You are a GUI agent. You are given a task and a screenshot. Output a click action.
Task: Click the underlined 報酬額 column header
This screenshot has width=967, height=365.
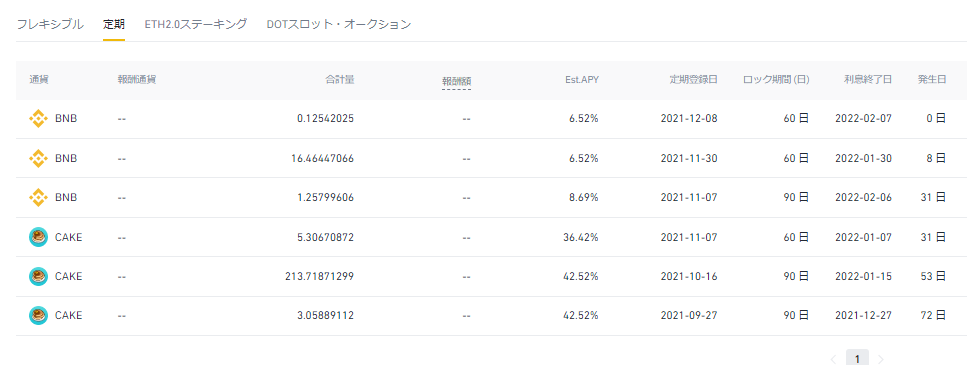[456, 81]
